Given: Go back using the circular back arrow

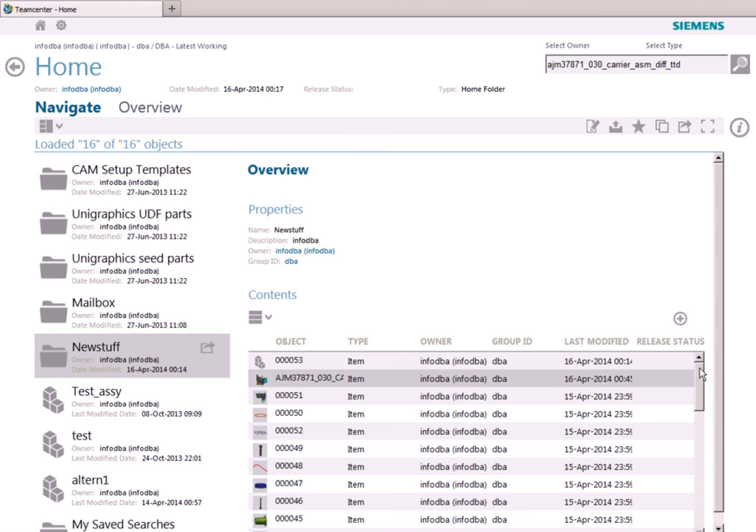Looking at the screenshot, I should (x=15, y=66).
